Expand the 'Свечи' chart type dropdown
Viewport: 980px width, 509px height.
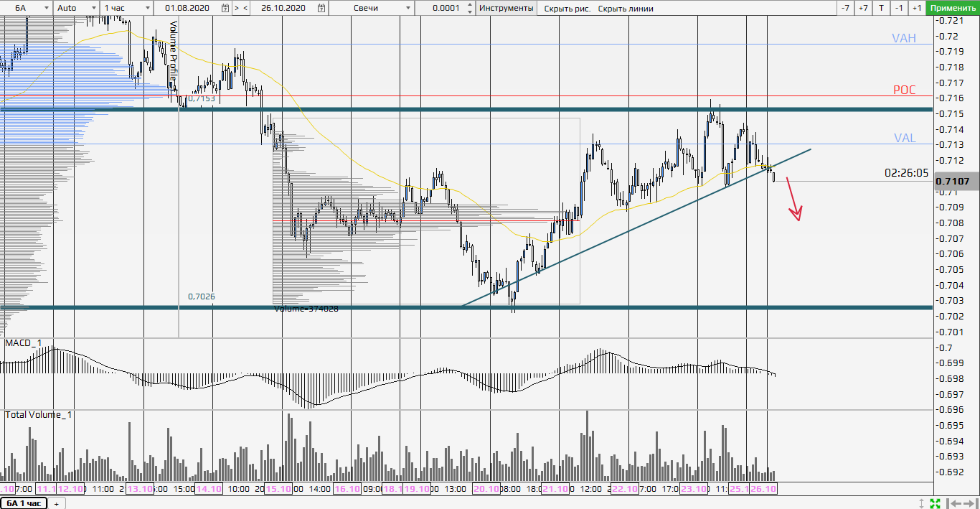pyautogui.click(x=408, y=8)
